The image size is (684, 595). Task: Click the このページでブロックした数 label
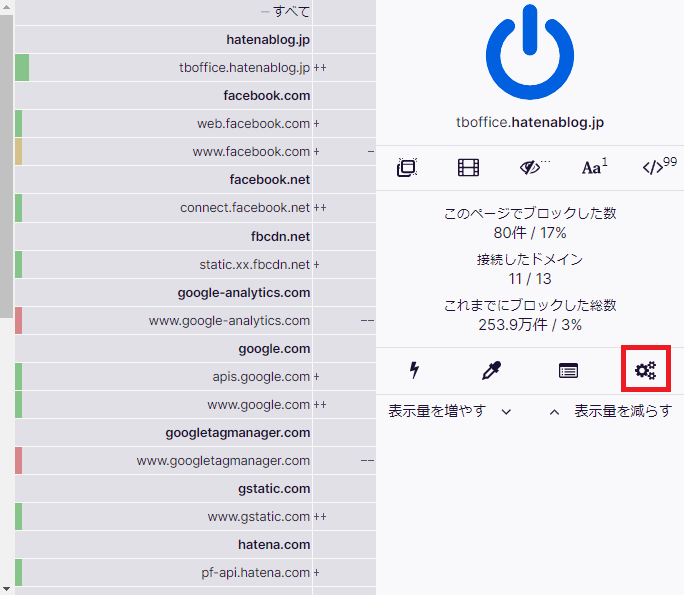(530, 213)
